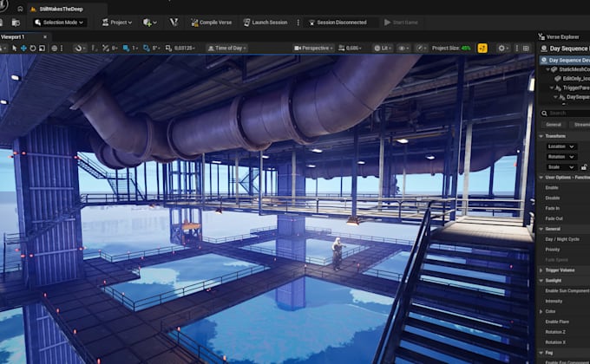Open the three-dot transform options beside globe
This screenshot has width=590, height=364.
tap(62, 49)
